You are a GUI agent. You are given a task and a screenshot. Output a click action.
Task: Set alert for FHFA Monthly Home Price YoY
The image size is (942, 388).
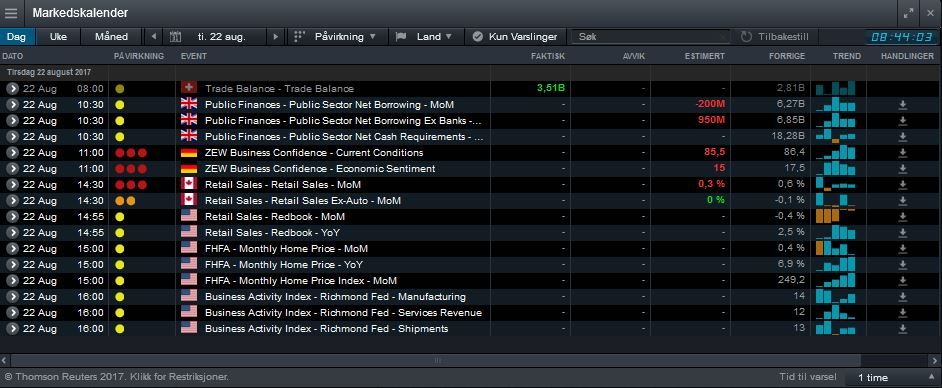coord(902,265)
